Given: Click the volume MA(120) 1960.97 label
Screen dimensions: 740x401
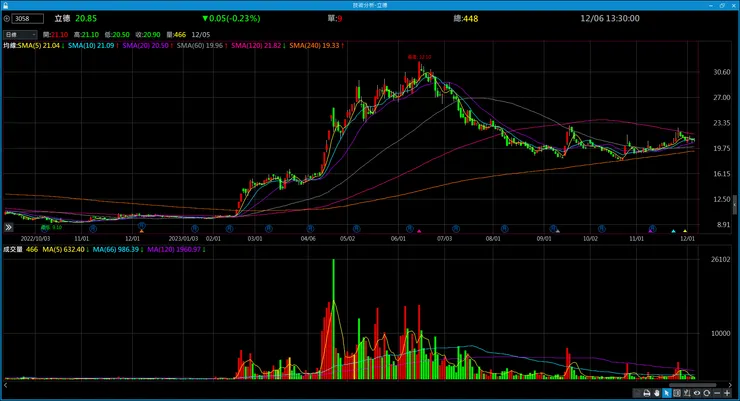Looking at the screenshot, I should pos(176,249).
